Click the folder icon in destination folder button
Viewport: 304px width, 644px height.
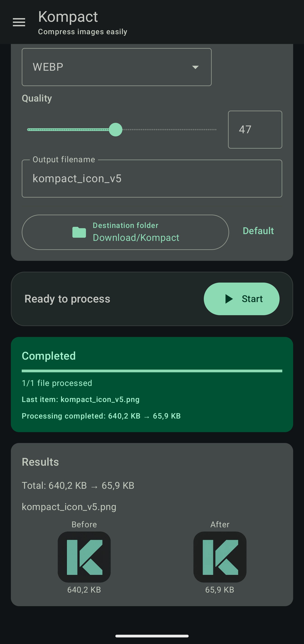79,232
